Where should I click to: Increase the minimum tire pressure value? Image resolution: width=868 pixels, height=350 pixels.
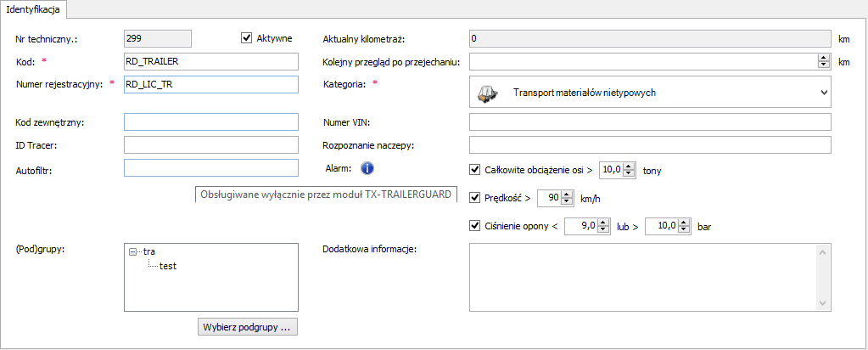coord(603,223)
